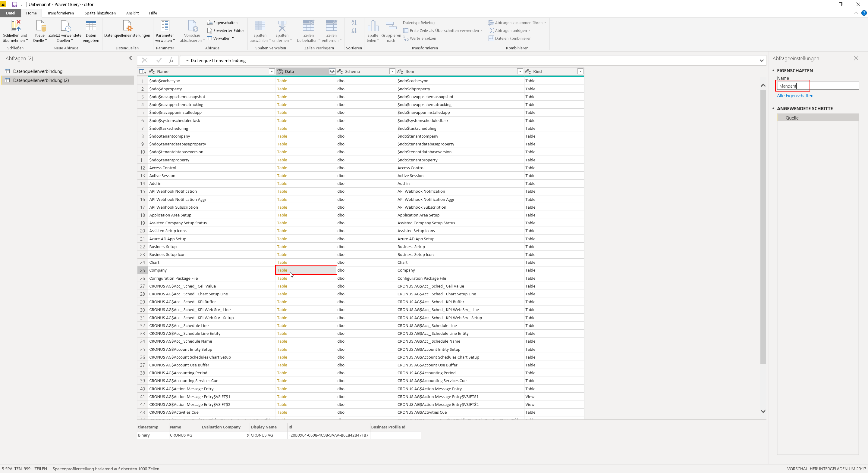This screenshot has height=473, width=868.
Task: Switch to the Transformieren tab
Action: coord(60,13)
